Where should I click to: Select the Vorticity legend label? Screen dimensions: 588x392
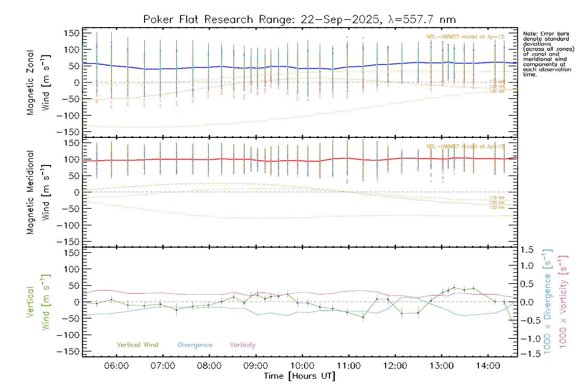[x=242, y=345]
